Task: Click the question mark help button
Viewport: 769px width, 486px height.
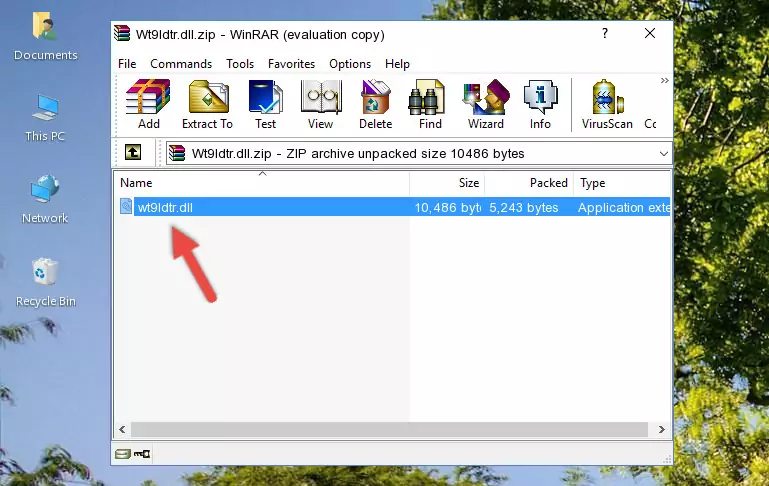Action: click(605, 33)
